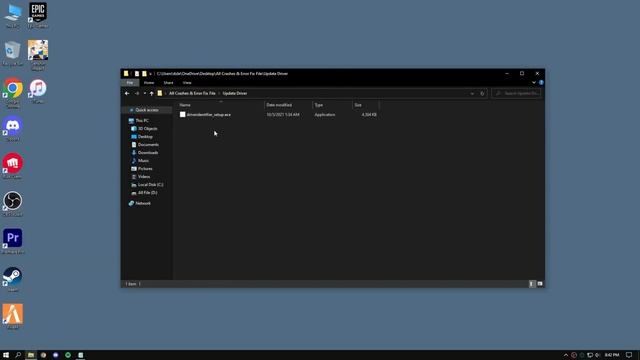This screenshot has width=640, height=360.
Task: Select Quick access in the navigation pane
Action: (x=147, y=110)
